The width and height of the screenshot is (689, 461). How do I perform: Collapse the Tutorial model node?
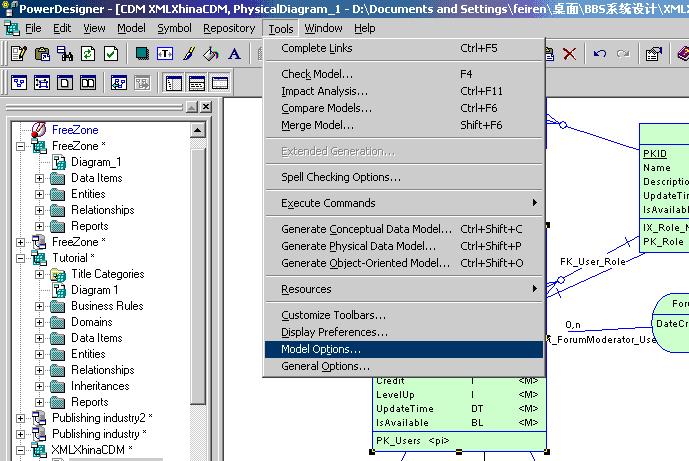21,258
